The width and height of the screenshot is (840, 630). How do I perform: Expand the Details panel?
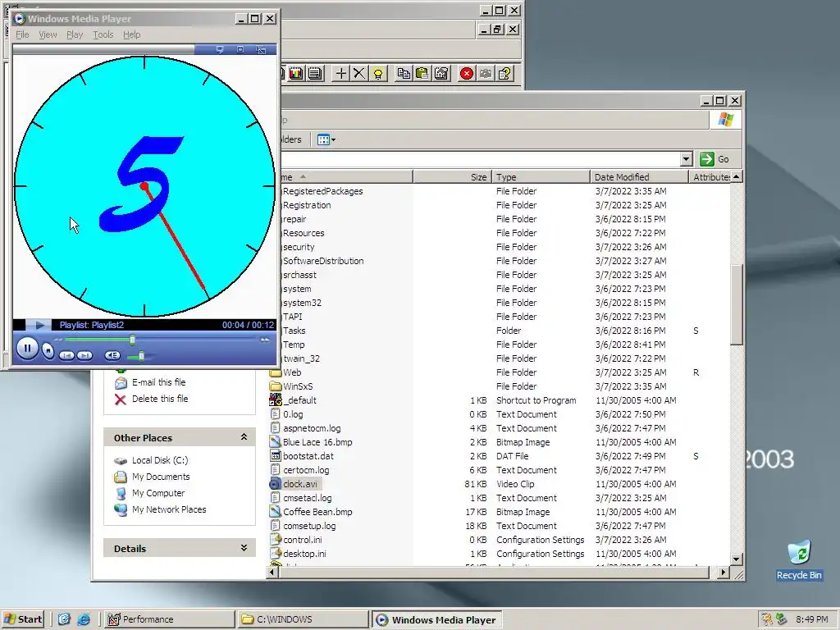pos(244,547)
